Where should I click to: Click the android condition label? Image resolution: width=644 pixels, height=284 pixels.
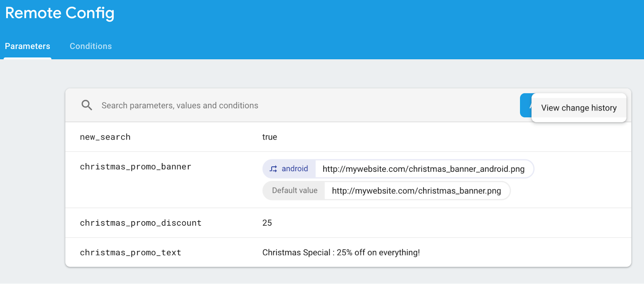point(295,169)
